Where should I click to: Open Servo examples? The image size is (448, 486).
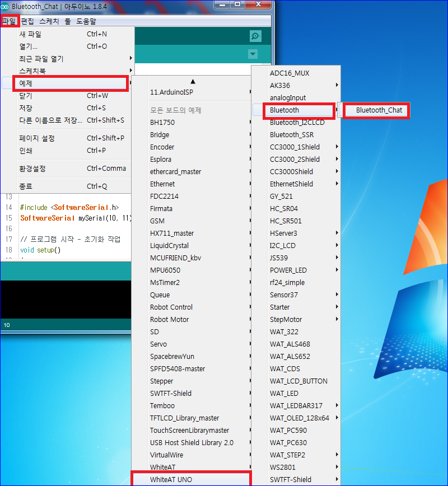(192, 344)
